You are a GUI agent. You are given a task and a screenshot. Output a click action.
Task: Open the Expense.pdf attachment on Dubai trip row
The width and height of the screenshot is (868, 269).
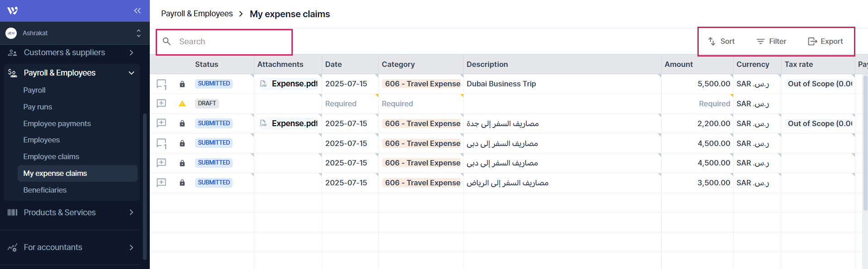coord(294,84)
